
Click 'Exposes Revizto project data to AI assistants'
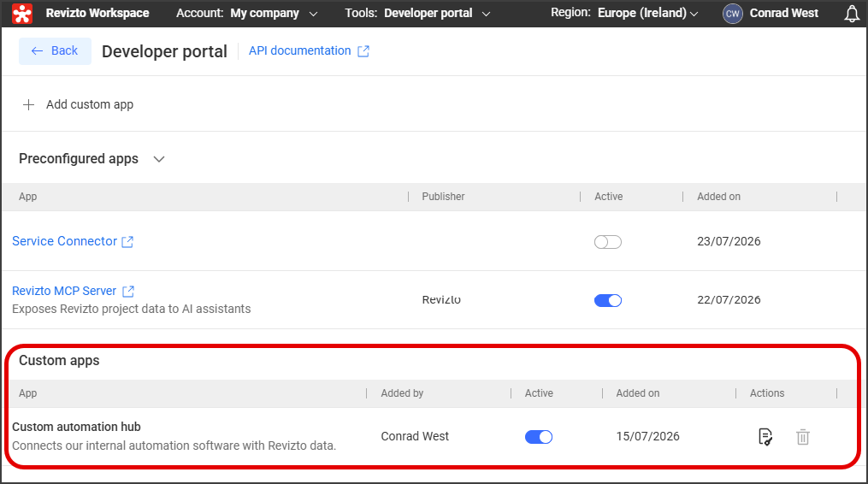131,309
